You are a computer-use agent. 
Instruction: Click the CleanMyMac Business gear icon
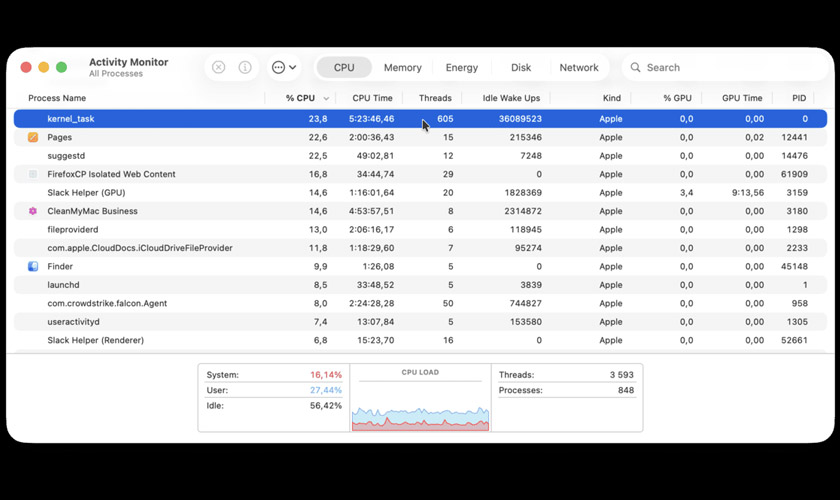tap(33, 211)
